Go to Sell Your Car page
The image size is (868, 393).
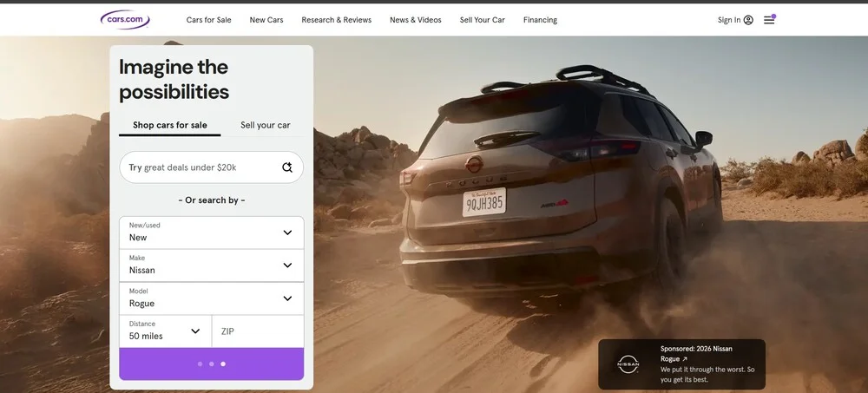click(x=482, y=20)
